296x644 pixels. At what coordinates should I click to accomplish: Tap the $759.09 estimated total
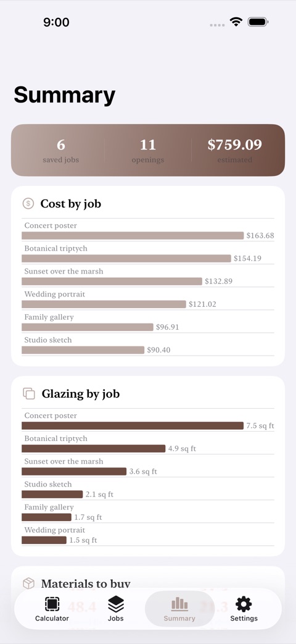point(234,150)
